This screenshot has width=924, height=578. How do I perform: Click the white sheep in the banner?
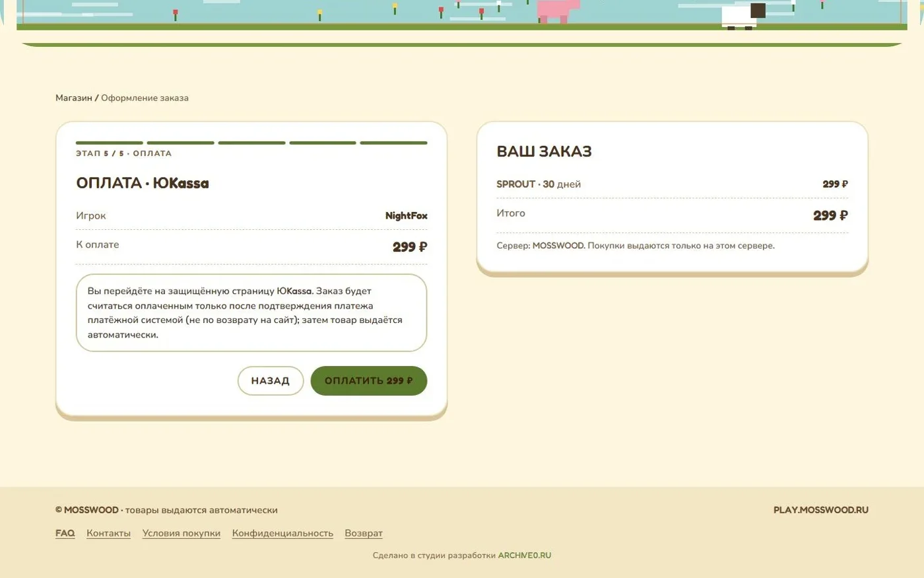(x=743, y=17)
